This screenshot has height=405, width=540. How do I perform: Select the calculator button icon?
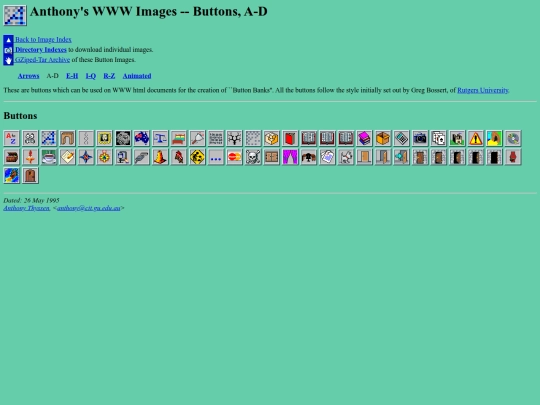(402, 138)
